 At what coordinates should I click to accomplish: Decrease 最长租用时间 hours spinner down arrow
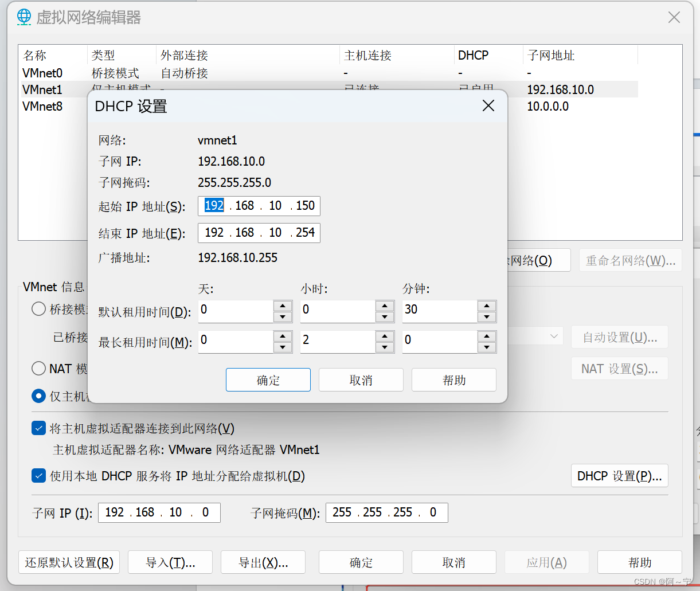(x=385, y=347)
